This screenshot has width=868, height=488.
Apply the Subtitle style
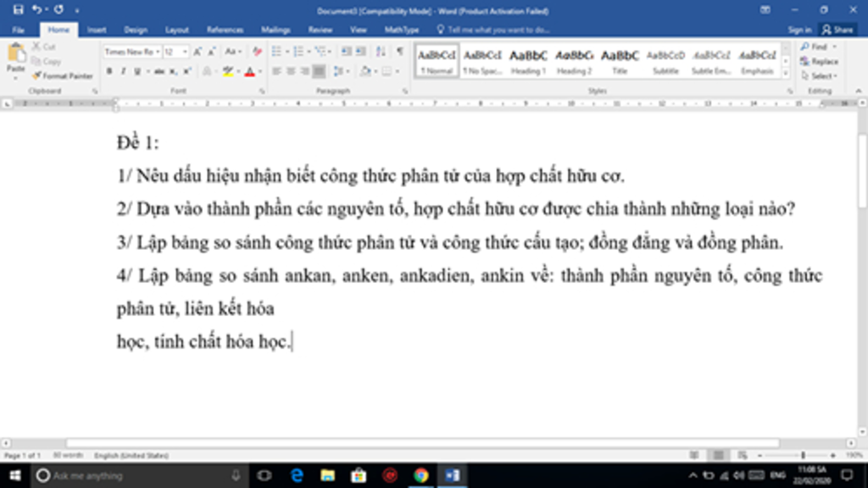pos(665,61)
